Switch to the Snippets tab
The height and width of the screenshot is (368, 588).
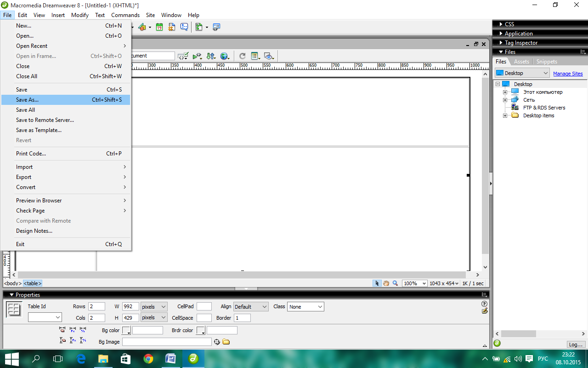[x=547, y=62]
